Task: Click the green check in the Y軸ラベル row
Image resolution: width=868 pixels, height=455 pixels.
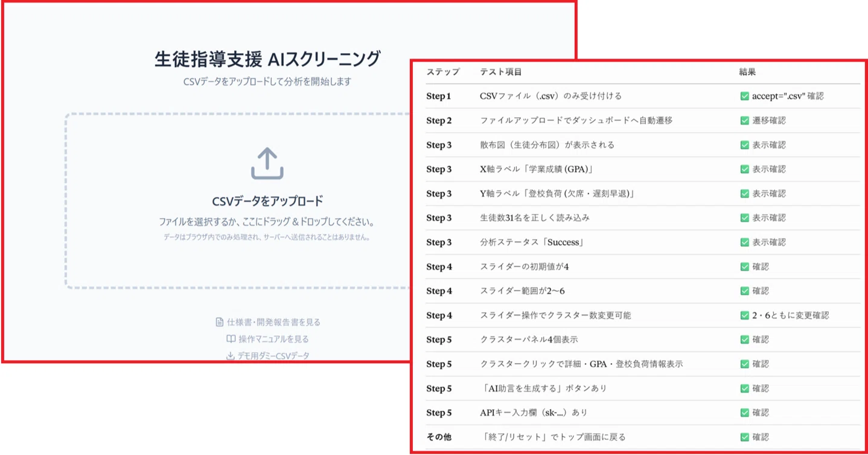Action: coord(745,193)
